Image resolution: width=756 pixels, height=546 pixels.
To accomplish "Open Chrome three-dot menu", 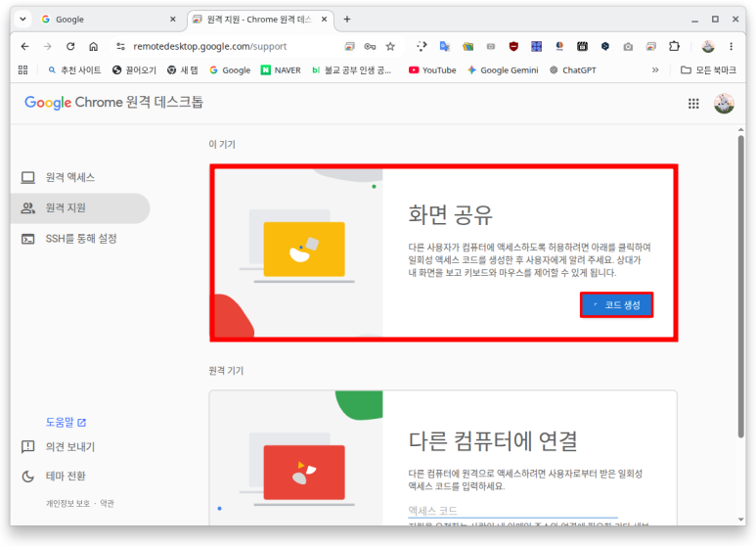I will pos(731,46).
